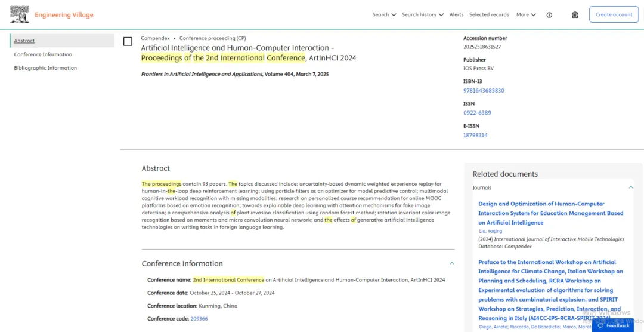Click the Create account button

click(x=614, y=15)
